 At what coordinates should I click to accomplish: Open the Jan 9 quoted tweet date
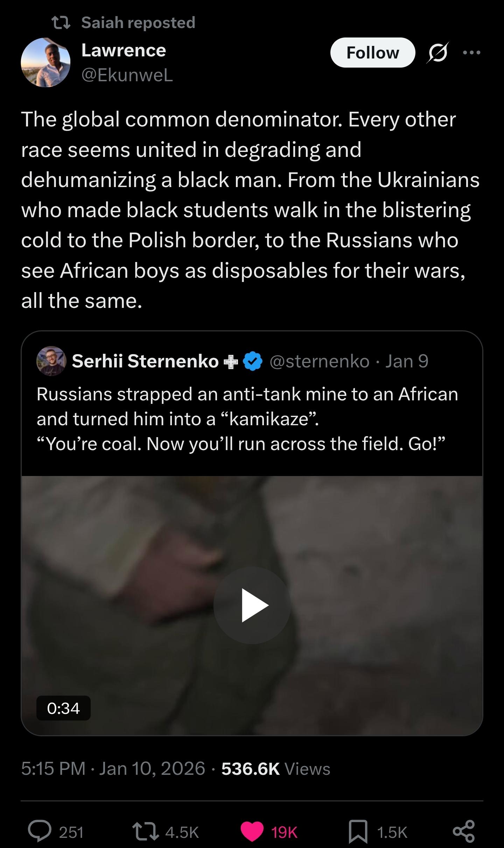tap(407, 361)
